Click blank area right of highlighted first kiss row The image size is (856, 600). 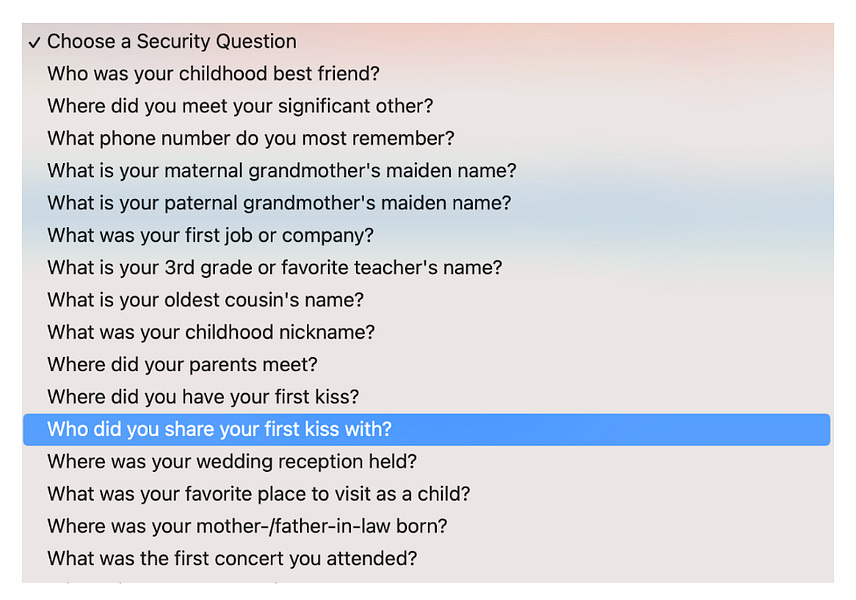pyautogui.click(x=611, y=429)
